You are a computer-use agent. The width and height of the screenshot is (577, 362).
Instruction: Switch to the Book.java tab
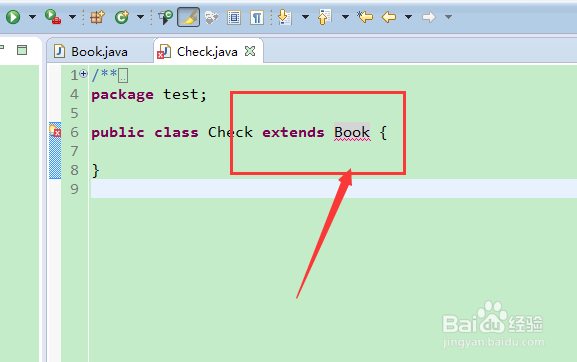tap(99, 52)
